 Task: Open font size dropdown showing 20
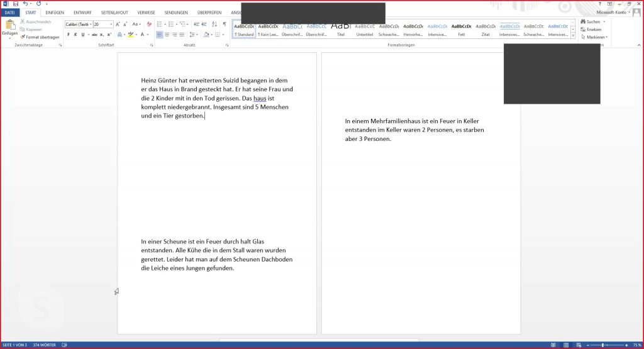pos(111,25)
